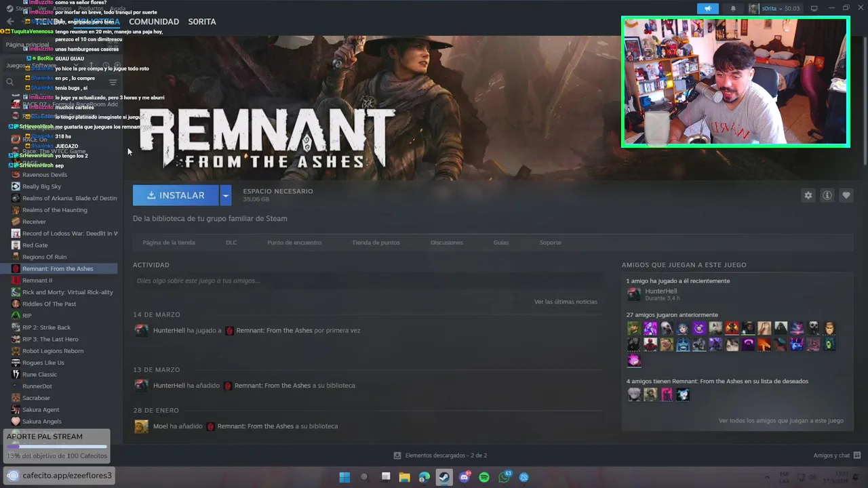Open the S0RITA profile tab

click(202, 22)
